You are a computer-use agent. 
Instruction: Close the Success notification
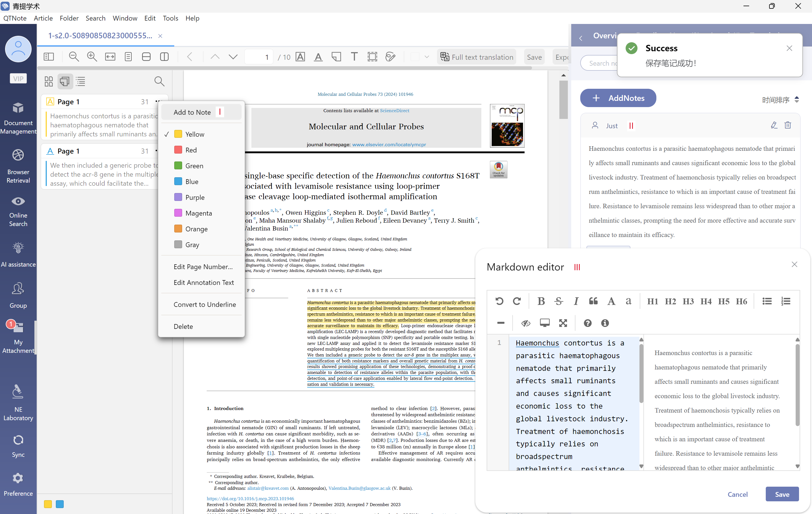click(x=789, y=48)
